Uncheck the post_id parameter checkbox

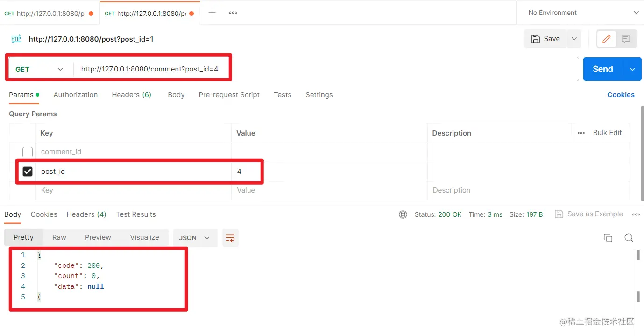pyautogui.click(x=28, y=172)
